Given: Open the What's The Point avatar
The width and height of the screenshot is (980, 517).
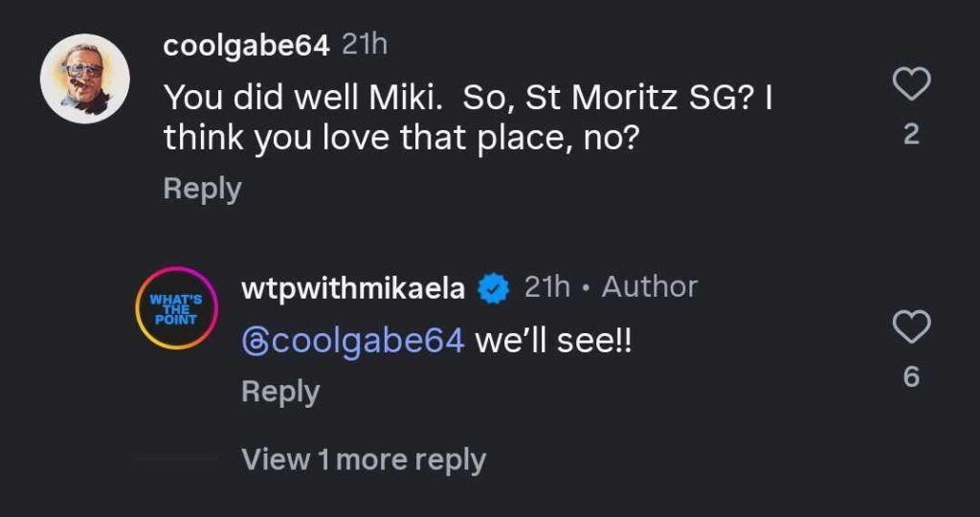Looking at the screenshot, I should coord(175,308).
